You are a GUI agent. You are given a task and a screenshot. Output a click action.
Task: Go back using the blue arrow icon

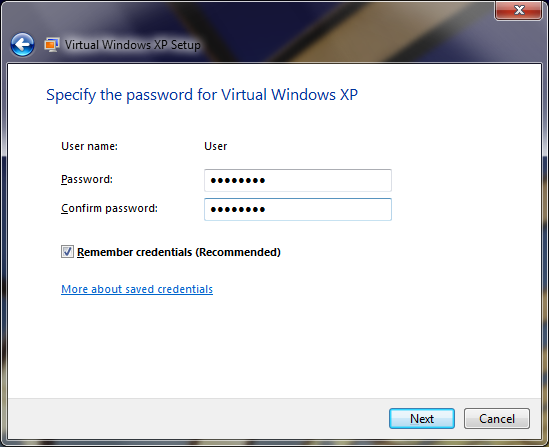coord(22,44)
